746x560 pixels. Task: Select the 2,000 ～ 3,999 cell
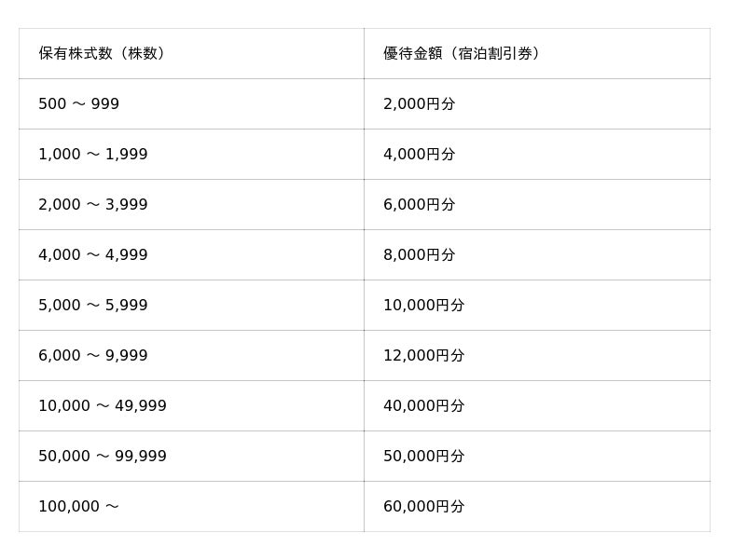93,205
